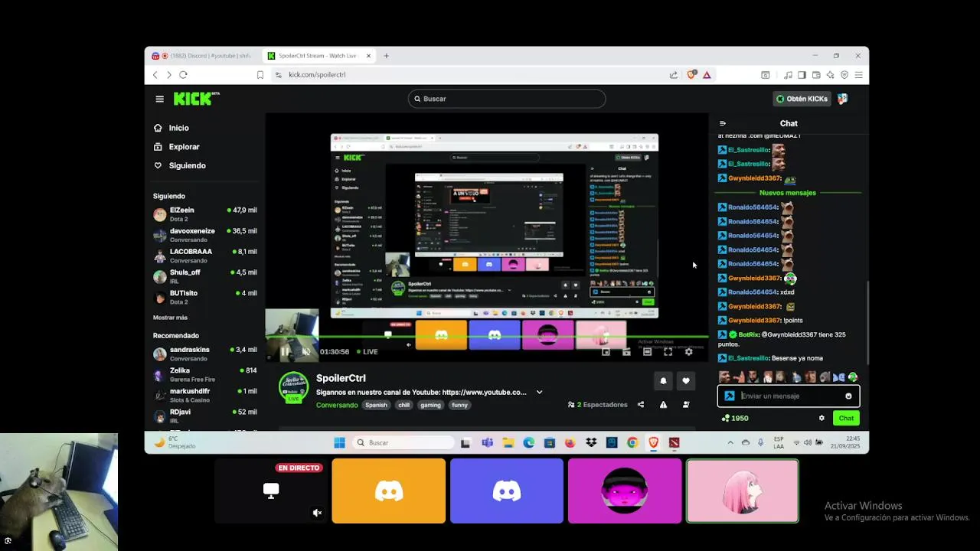
Task: Click the chat panel scrollbar
Action: [867, 321]
